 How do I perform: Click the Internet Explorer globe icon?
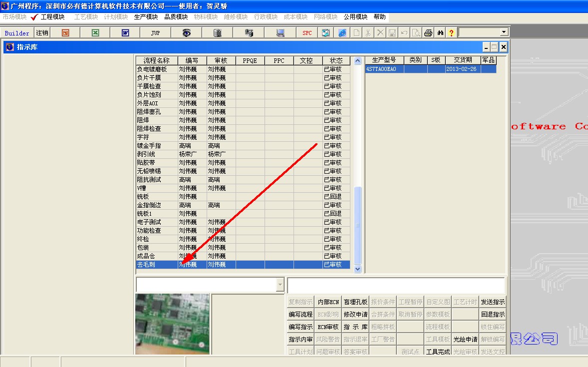pyautogui.click(x=342, y=33)
